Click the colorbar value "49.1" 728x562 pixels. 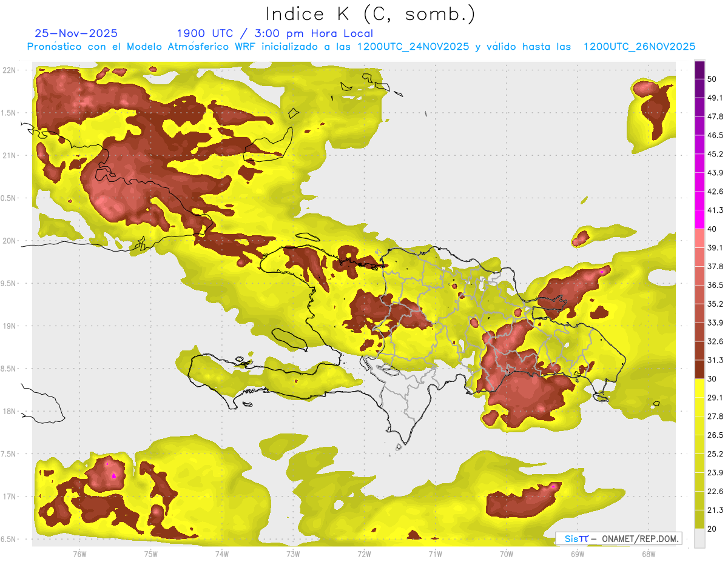pos(715,98)
